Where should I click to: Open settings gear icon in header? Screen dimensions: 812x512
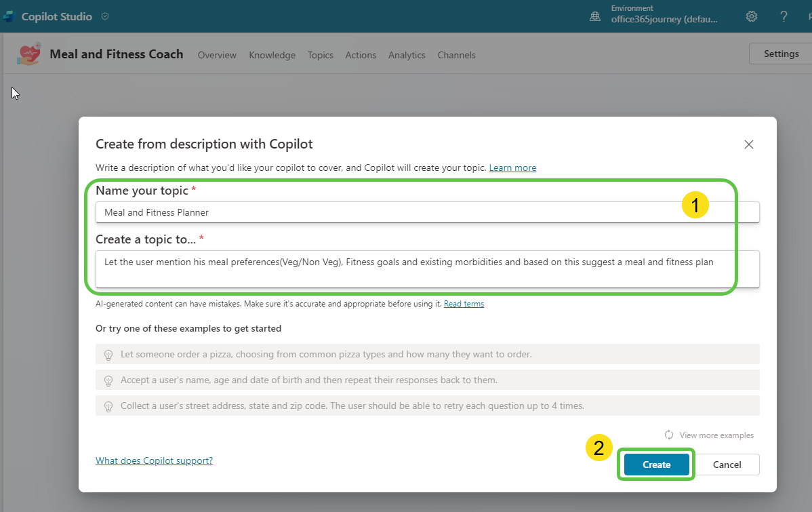point(752,16)
